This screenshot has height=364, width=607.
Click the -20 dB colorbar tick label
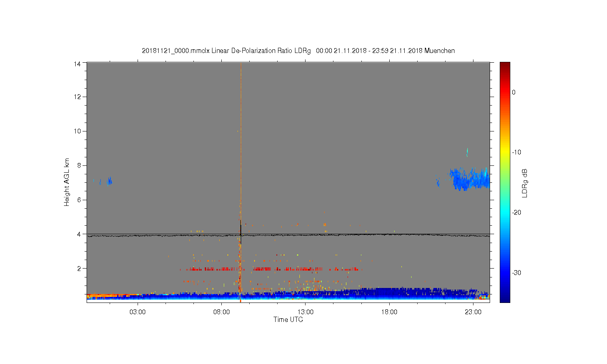(516, 213)
